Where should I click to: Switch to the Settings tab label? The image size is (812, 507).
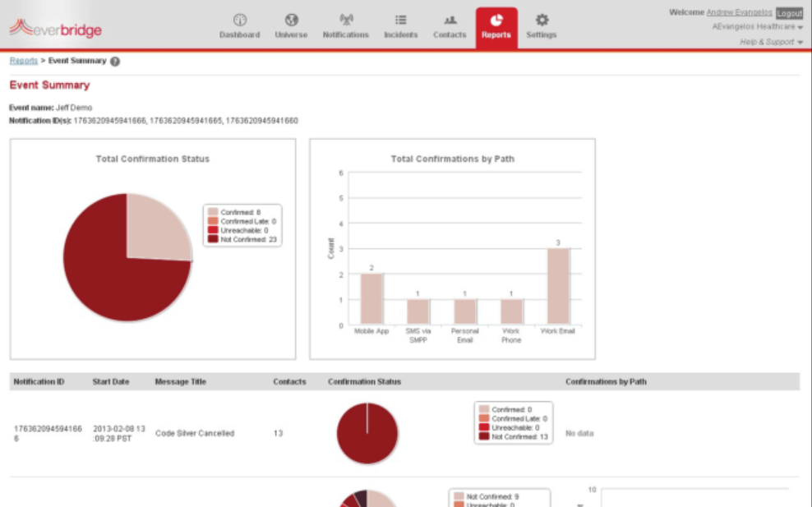[541, 35]
